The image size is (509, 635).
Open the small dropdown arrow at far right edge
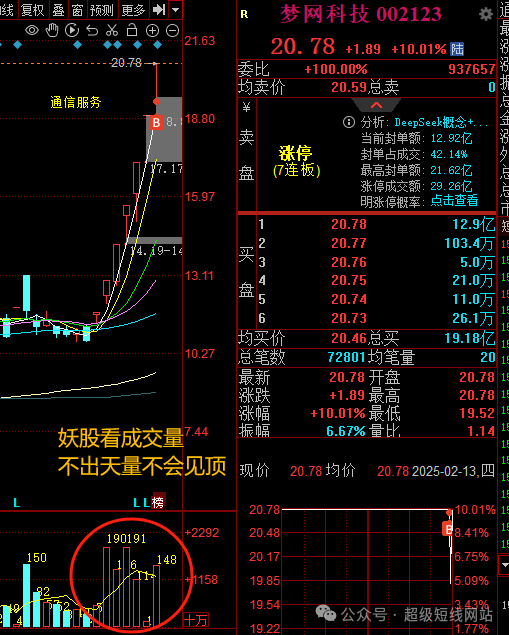505,564
